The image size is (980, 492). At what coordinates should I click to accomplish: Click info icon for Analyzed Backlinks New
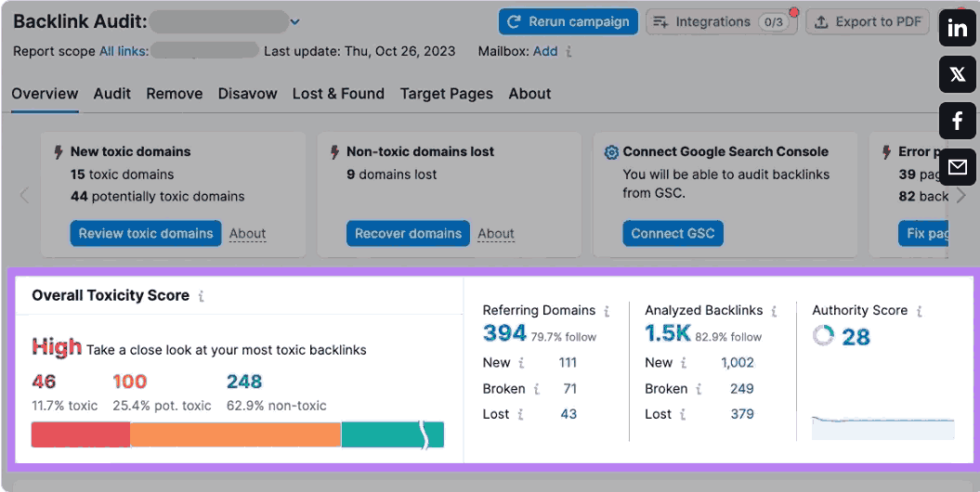point(683,363)
